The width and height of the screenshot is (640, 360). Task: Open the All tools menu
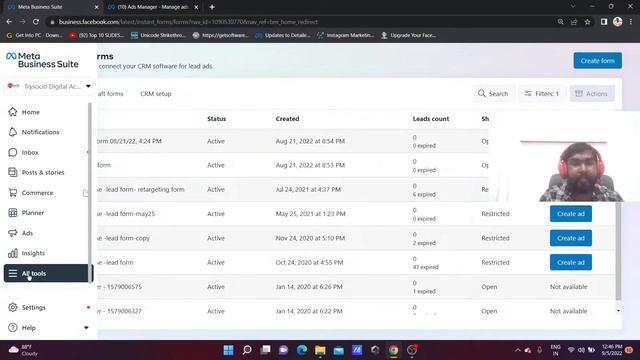click(x=48, y=273)
